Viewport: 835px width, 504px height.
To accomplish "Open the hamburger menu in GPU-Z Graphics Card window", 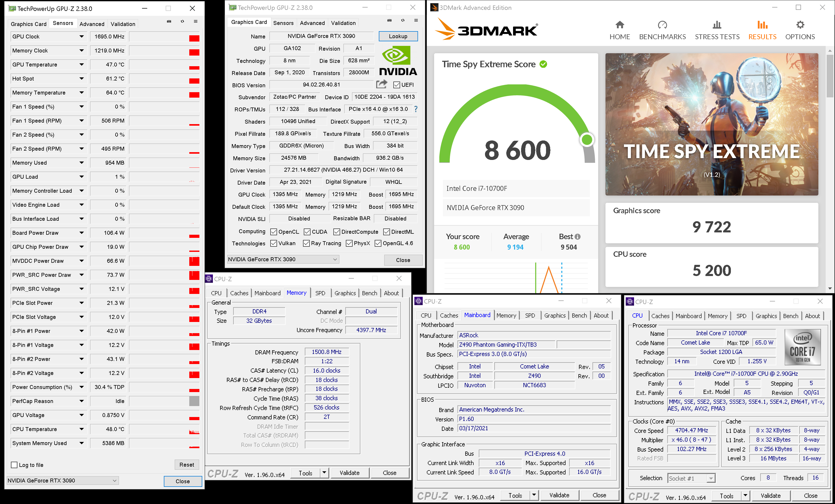I will pos(416,20).
